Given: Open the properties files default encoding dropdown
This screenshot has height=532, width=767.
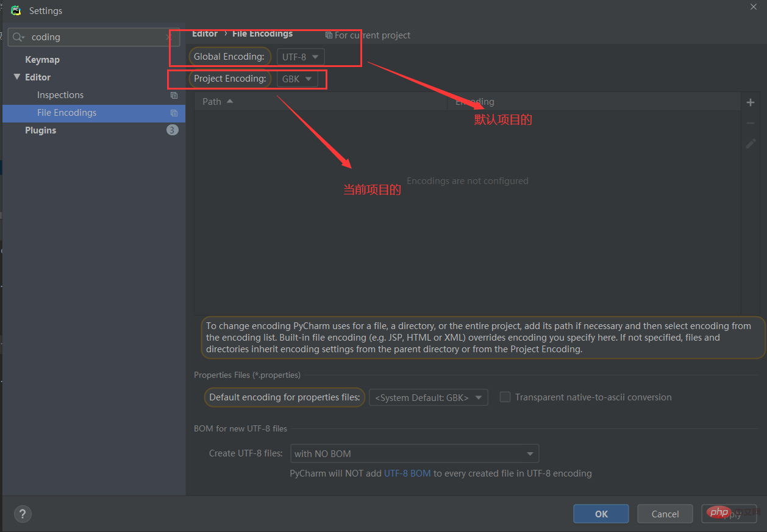Looking at the screenshot, I should tap(428, 397).
